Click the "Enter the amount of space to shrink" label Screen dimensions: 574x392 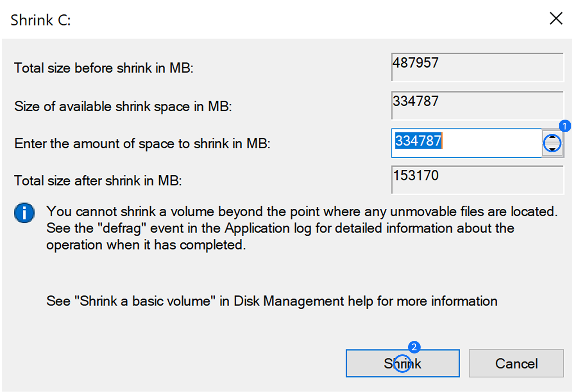point(143,143)
